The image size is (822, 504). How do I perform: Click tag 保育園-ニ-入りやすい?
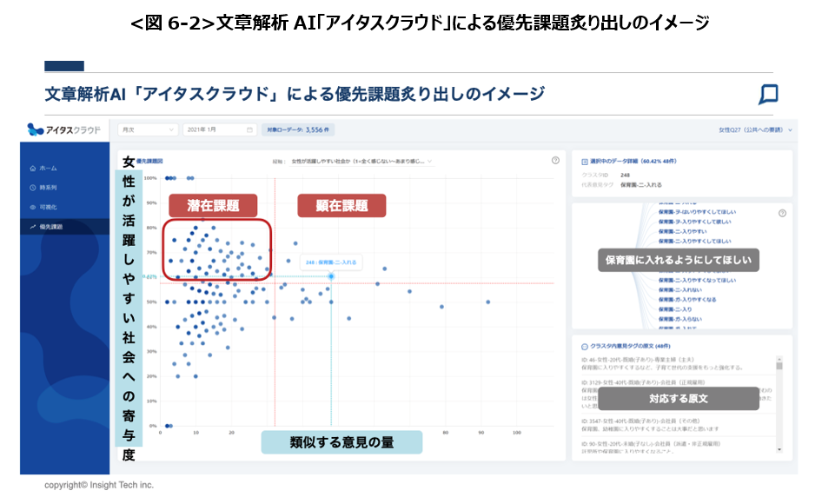click(683, 231)
